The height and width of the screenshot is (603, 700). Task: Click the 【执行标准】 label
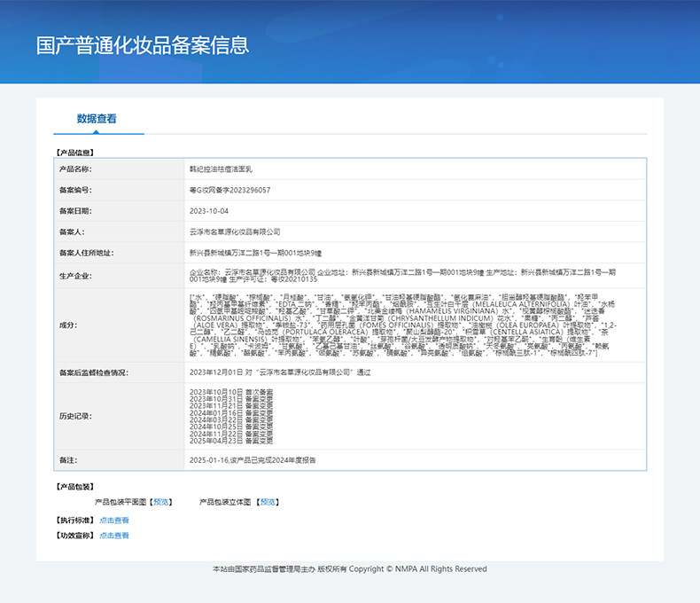pyautogui.click(x=75, y=521)
